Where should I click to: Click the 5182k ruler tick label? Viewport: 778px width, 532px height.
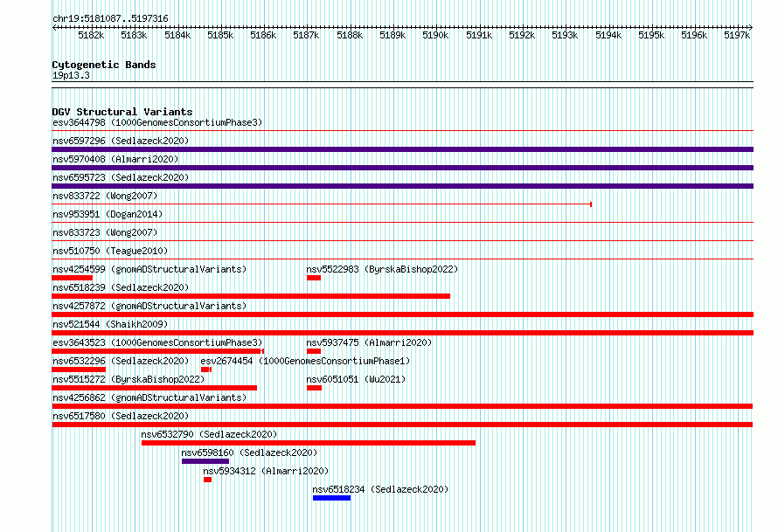(x=91, y=35)
